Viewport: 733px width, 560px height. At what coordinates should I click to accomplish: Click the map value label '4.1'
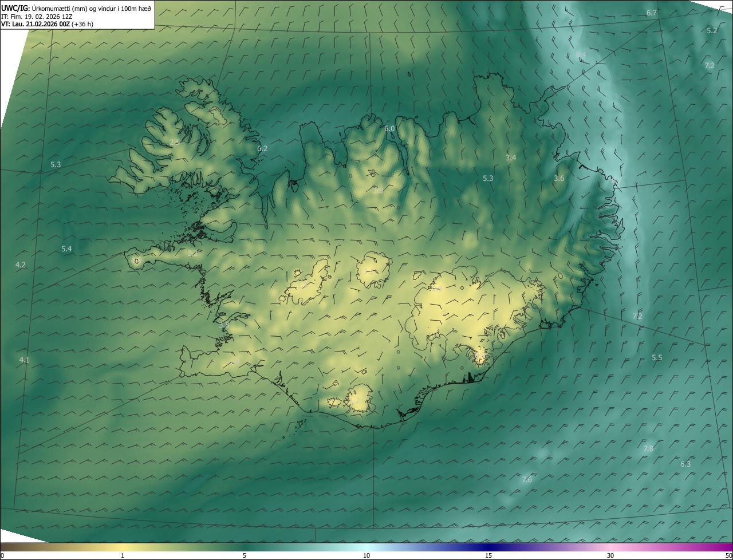[24, 360]
